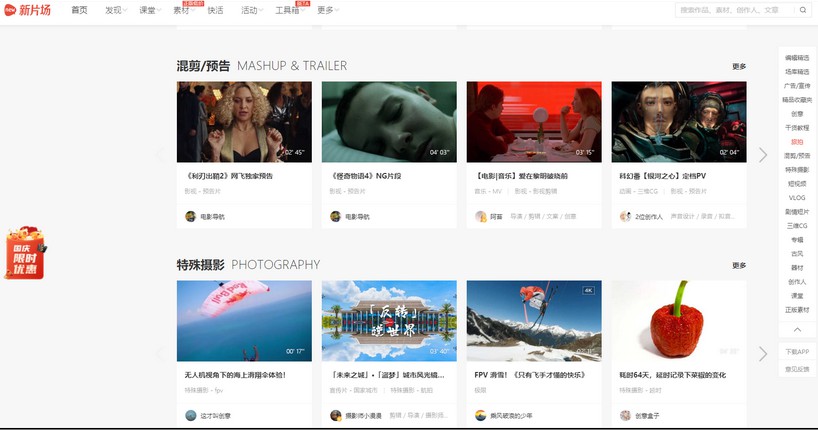Jump to 正版素材 in side nav
Screen dimensions: 818x430
coord(797,310)
